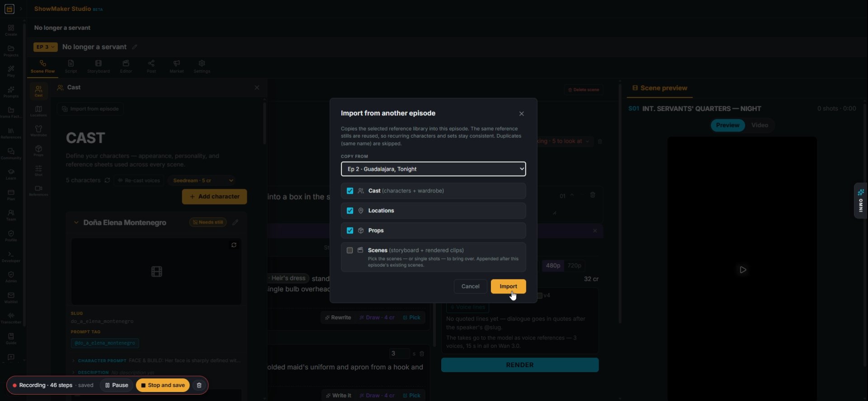Click Stop and save recording
868x401 pixels.
coord(163,385)
